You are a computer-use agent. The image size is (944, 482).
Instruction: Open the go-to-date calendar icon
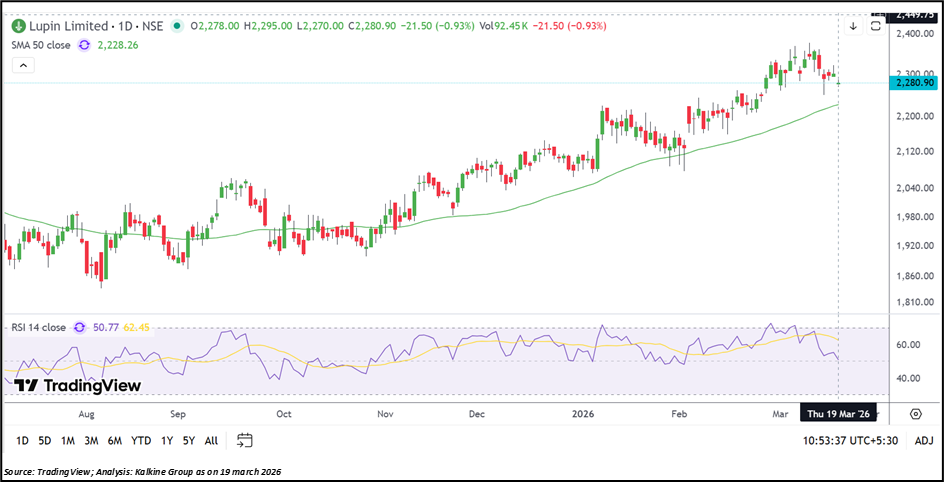tap(244, 440)
